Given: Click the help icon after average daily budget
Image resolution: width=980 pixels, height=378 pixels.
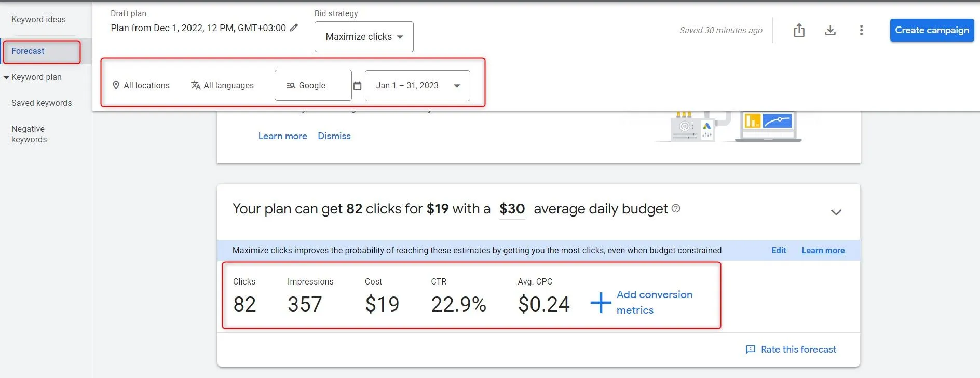Looking at the screenshot, I should (676, 208).
